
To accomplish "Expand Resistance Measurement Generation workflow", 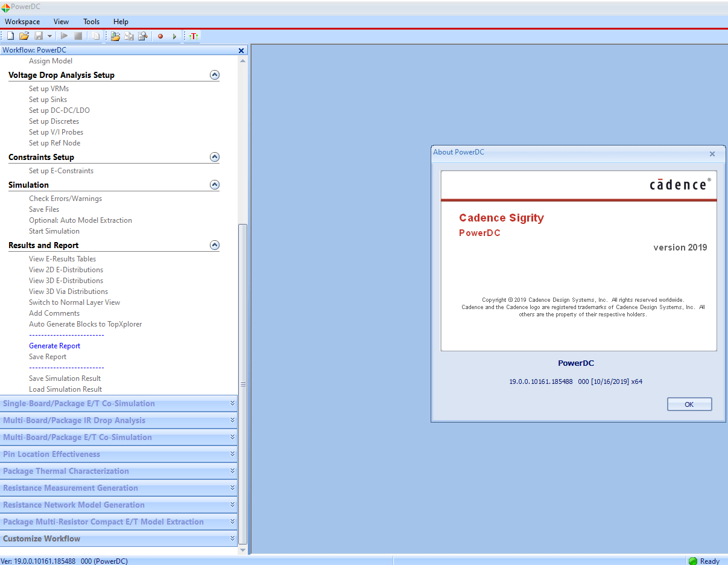I will coord(119,488).
